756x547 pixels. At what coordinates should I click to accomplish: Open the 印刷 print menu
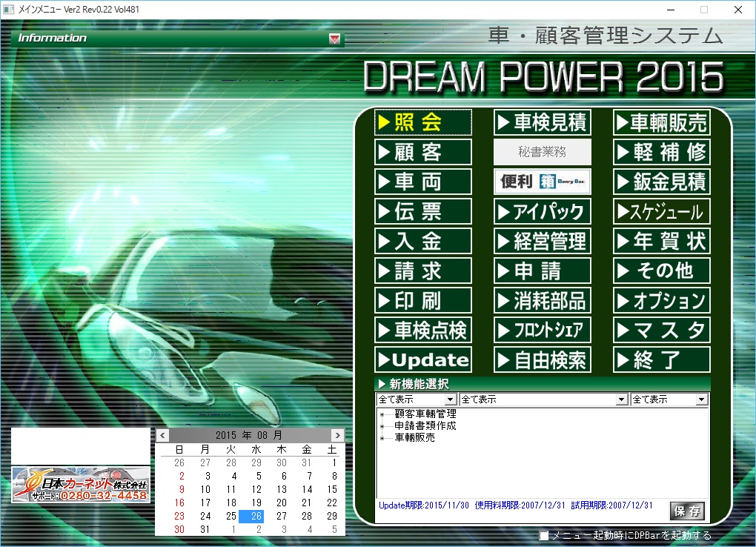click(422, 300)
